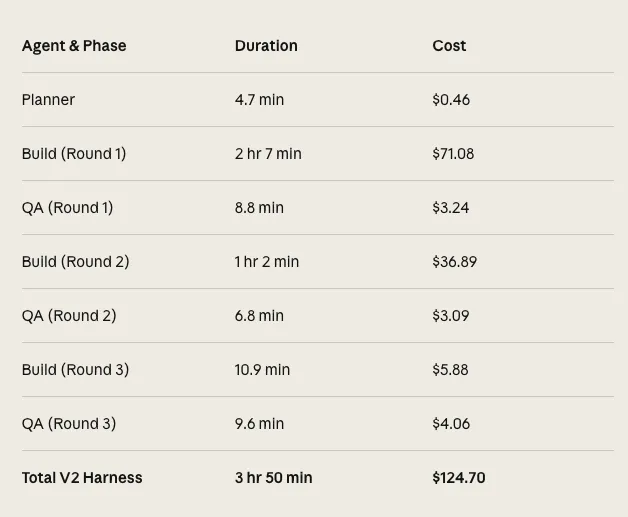Click the "QA (Round 2)" row label

coord(69,316)
